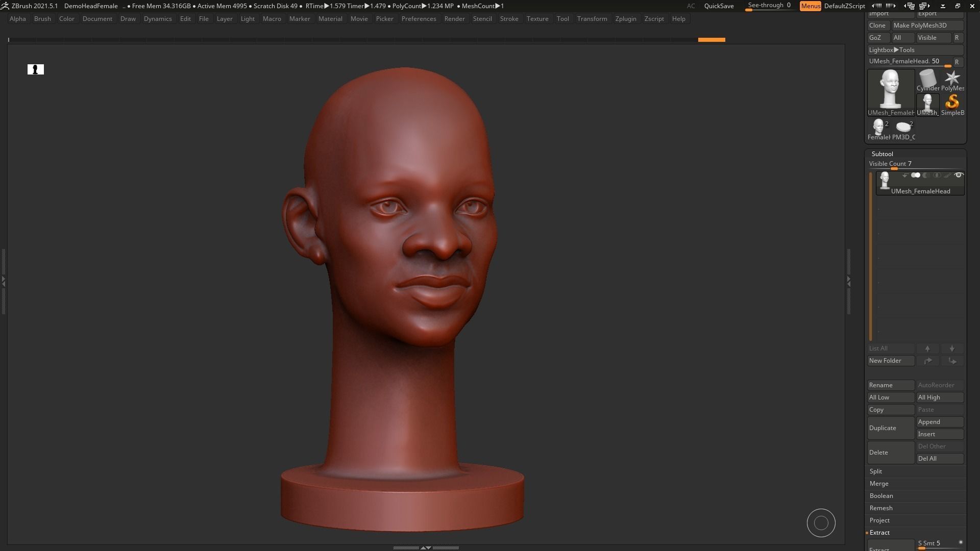
Task: Click the Rename button
Action: (891, 385)
